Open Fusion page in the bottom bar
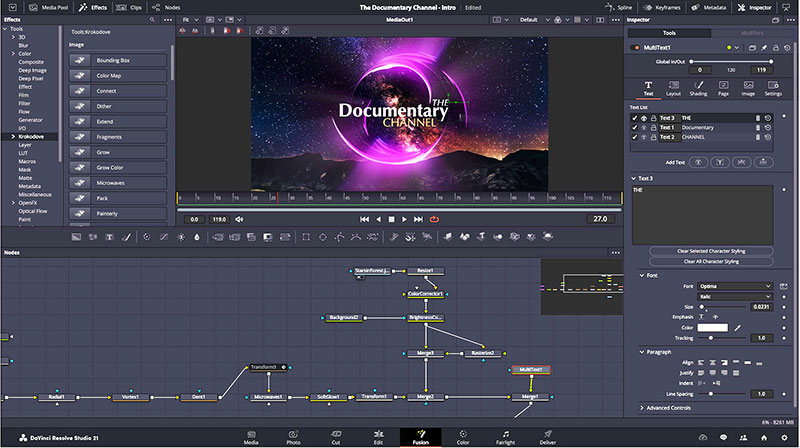Screen dimensions: 800x448 pyautogui.click(x=421, y=437)
